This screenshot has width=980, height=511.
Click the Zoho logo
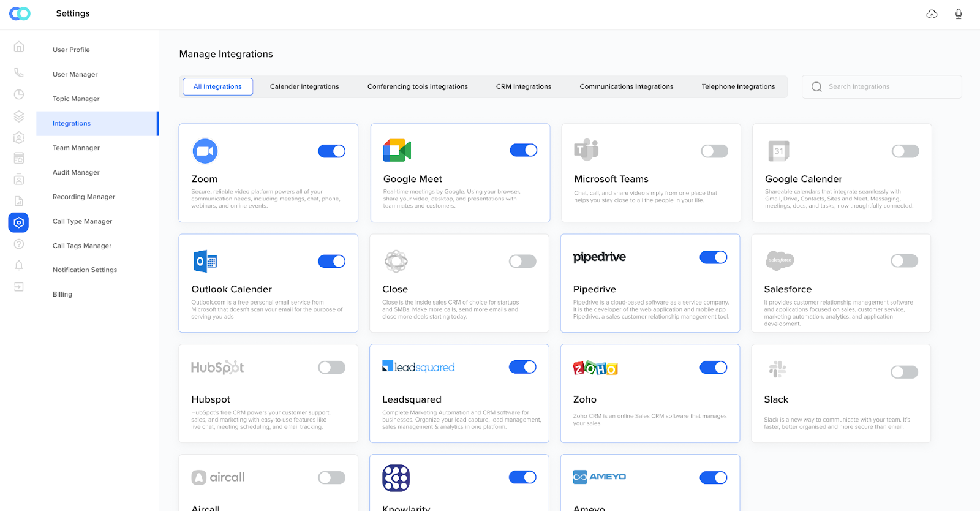[x=595, y=368]
